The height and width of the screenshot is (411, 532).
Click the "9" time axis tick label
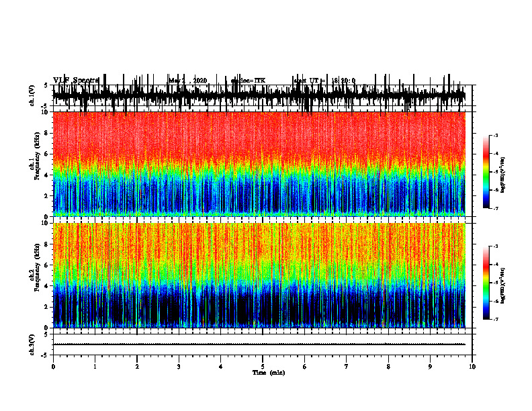pyautogui.click(x=430, y=367)
